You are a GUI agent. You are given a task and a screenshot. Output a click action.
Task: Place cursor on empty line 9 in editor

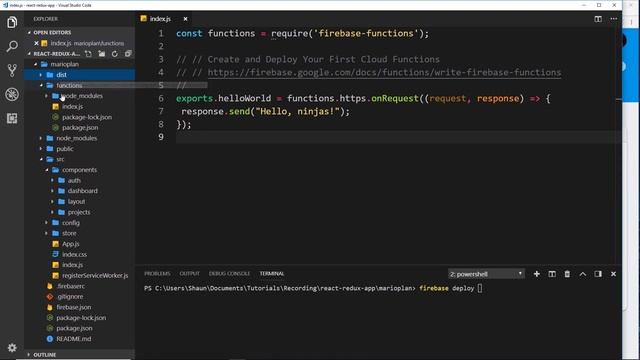(x=398, y=137)
